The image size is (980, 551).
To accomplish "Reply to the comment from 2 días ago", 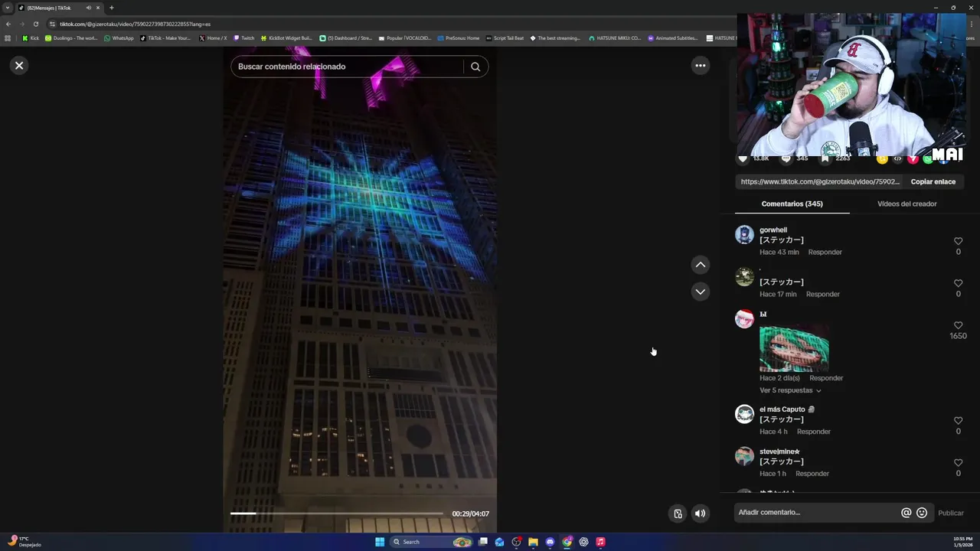I will pos(826,378).
